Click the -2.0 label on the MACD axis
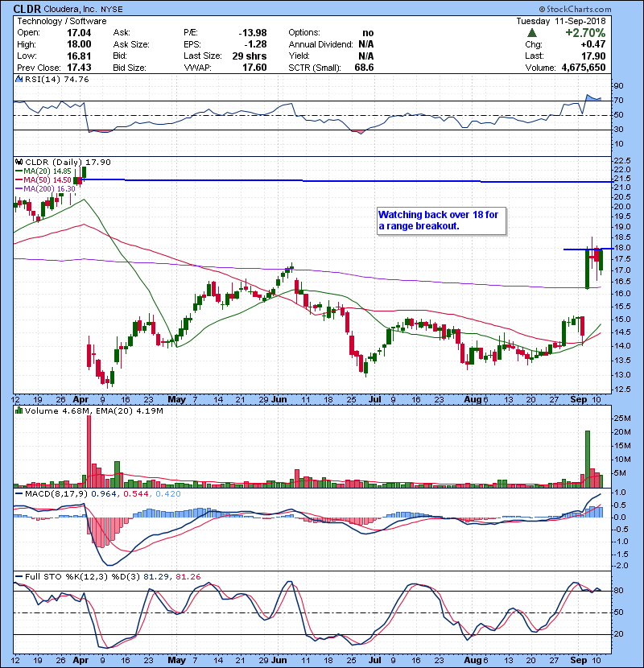Viewport: 644px width, 668px height. (x=620, y=566)
